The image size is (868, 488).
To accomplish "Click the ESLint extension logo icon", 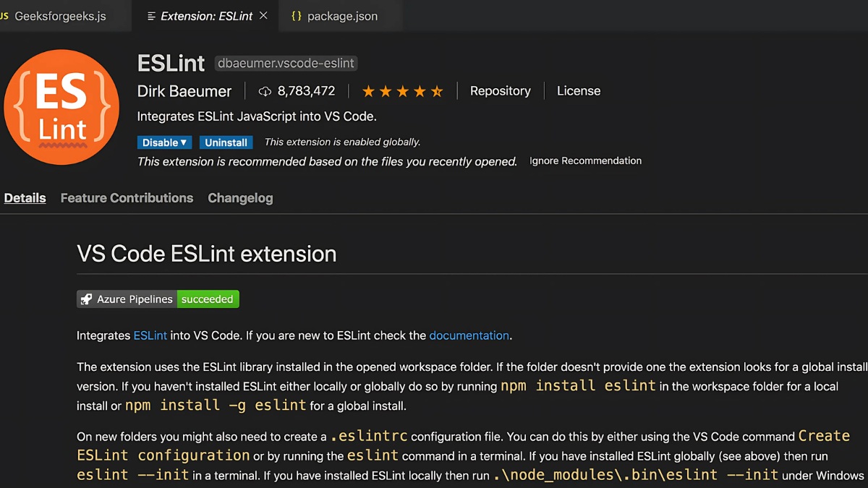I will 61,107.
